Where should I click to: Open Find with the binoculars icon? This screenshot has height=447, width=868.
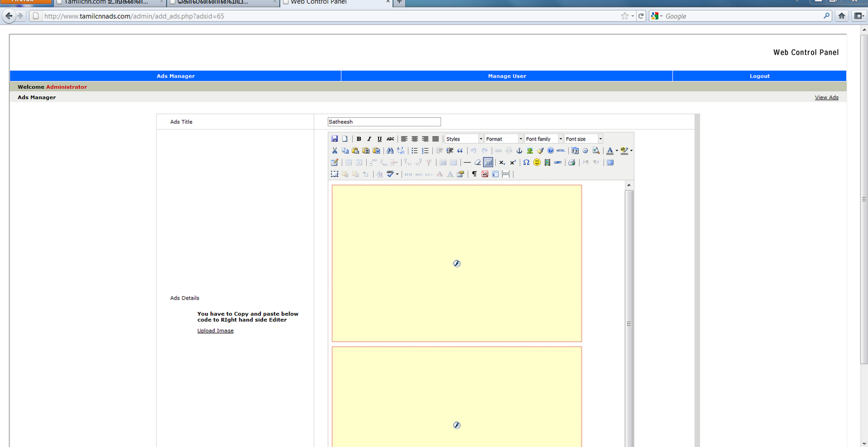click(390, 151)
